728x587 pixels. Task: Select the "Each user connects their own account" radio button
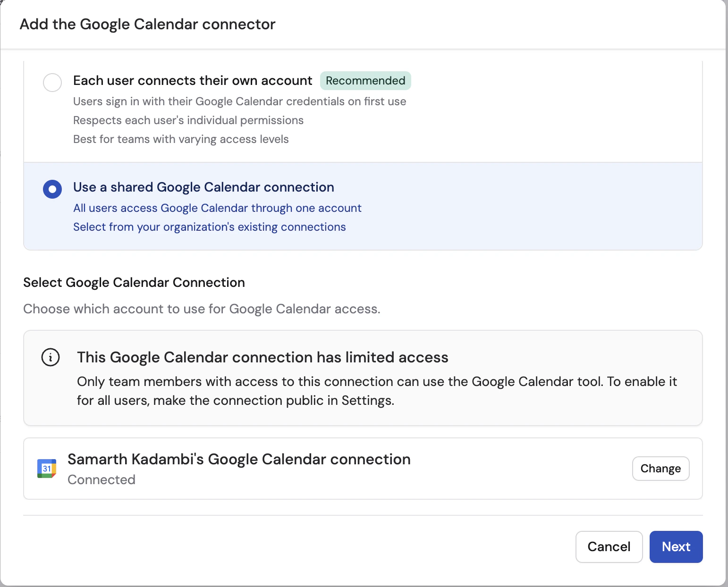tap(52, 82)
